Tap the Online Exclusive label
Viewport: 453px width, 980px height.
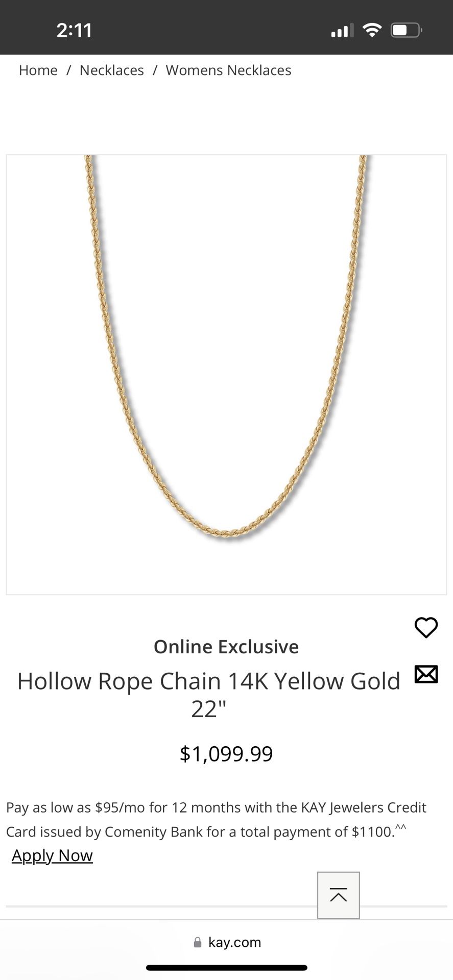click(x=226, y=647)
